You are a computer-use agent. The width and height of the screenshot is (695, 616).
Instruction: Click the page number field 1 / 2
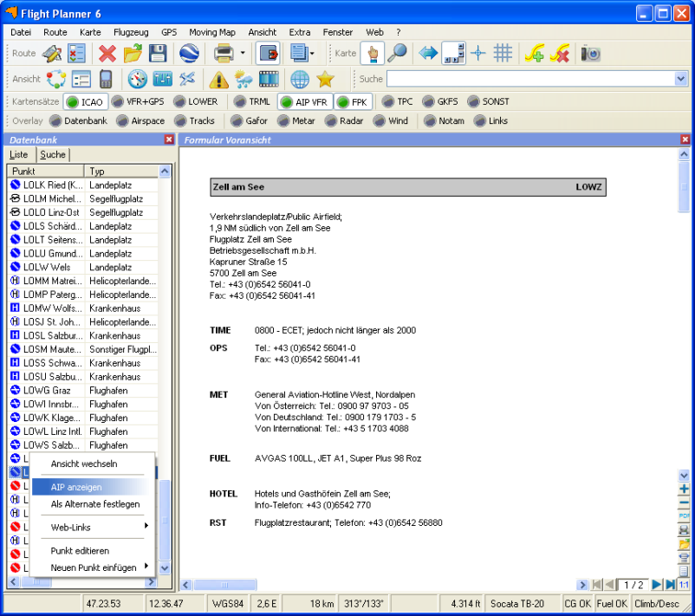(x=633, y=585)
